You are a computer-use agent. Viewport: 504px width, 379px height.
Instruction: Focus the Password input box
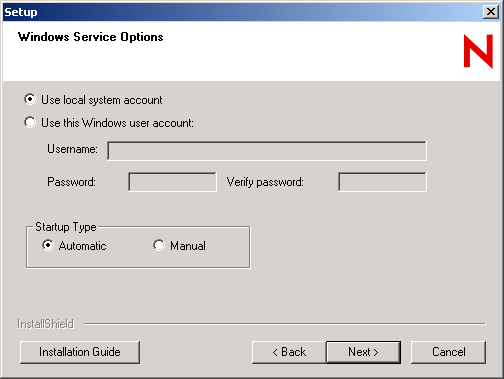coord(172,182)
